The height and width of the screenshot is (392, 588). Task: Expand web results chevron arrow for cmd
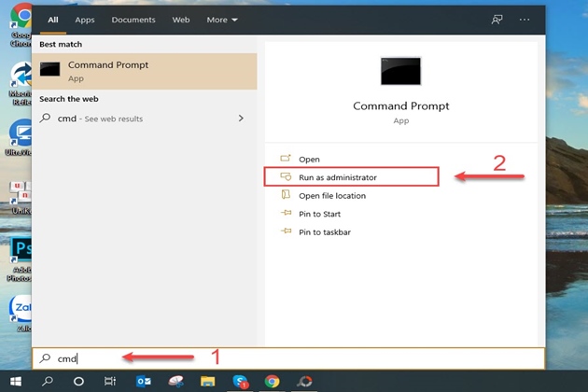241,119
